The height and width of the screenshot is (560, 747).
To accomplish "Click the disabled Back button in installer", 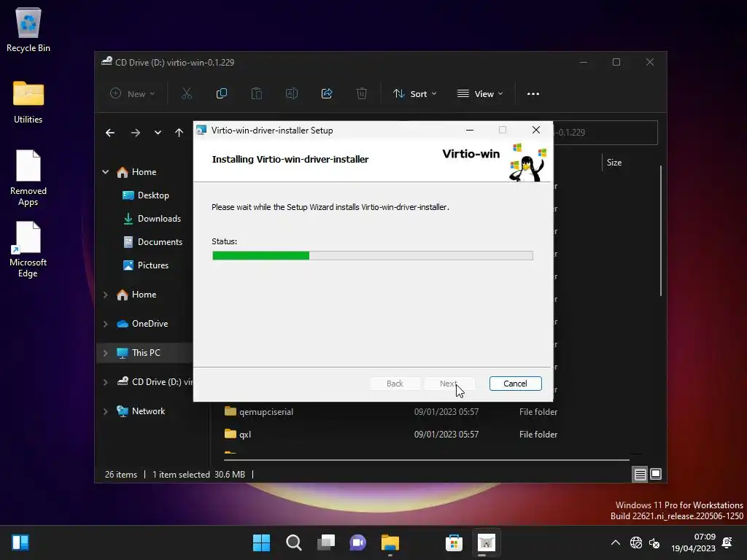I will [x=395, y=384].
